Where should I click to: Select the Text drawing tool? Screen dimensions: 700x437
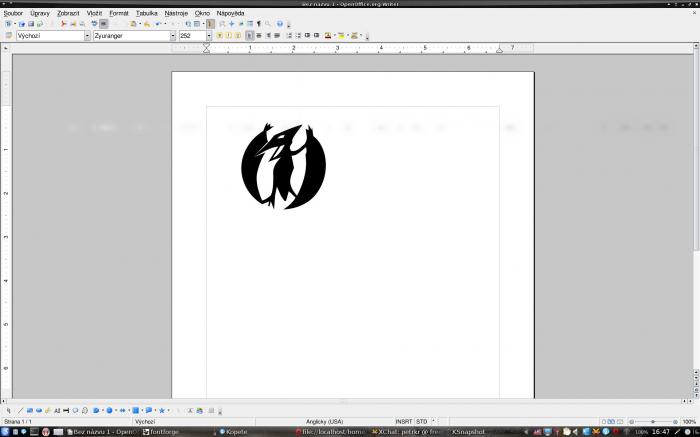57,410
